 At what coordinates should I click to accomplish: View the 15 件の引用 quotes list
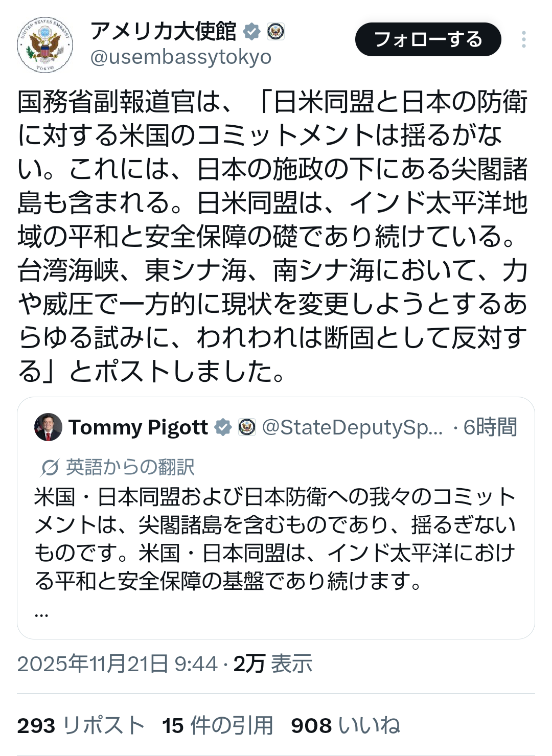tap(218, 725)
